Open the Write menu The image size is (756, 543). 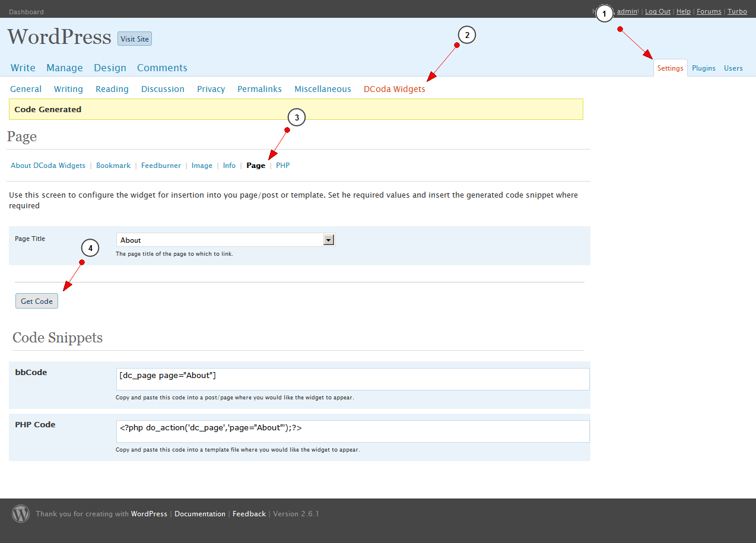23,68
